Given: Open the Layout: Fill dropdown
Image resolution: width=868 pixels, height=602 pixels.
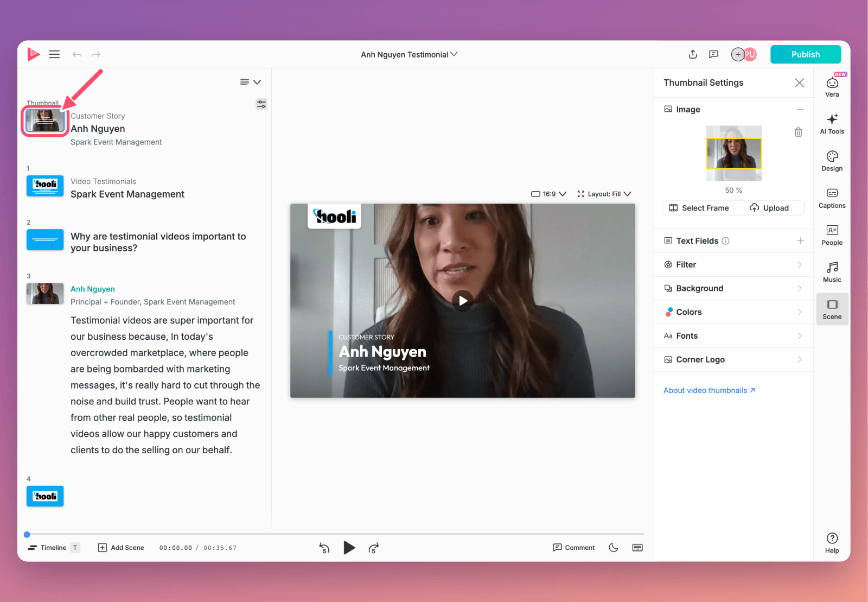Looking at the screenshot, I should pyautogui.click(x=604, y=194).
